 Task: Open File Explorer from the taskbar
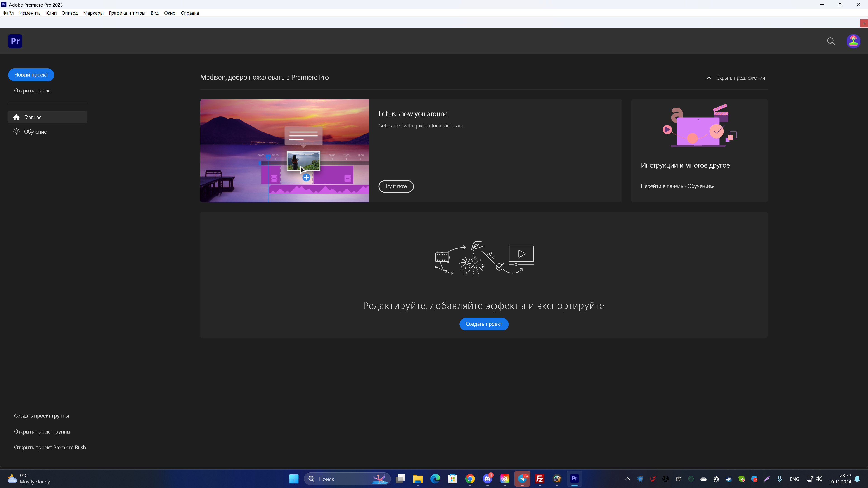point(418,479)
